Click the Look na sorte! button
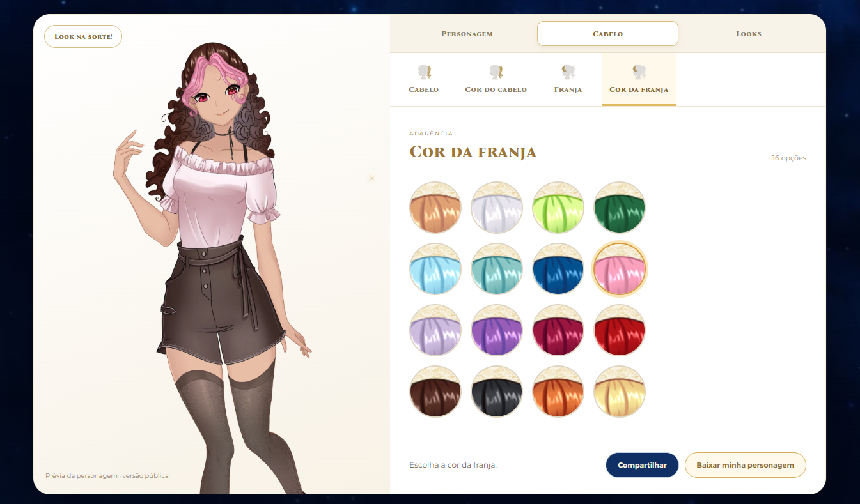Viewport: 860px width, 504px height. coord(83,36)
